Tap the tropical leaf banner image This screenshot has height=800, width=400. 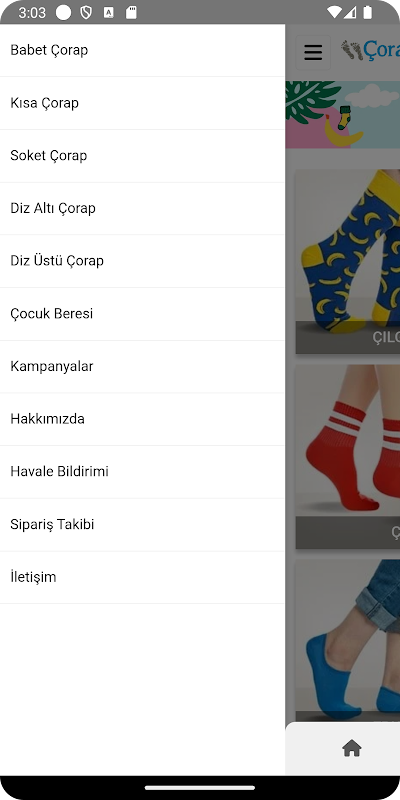point(343,115)
